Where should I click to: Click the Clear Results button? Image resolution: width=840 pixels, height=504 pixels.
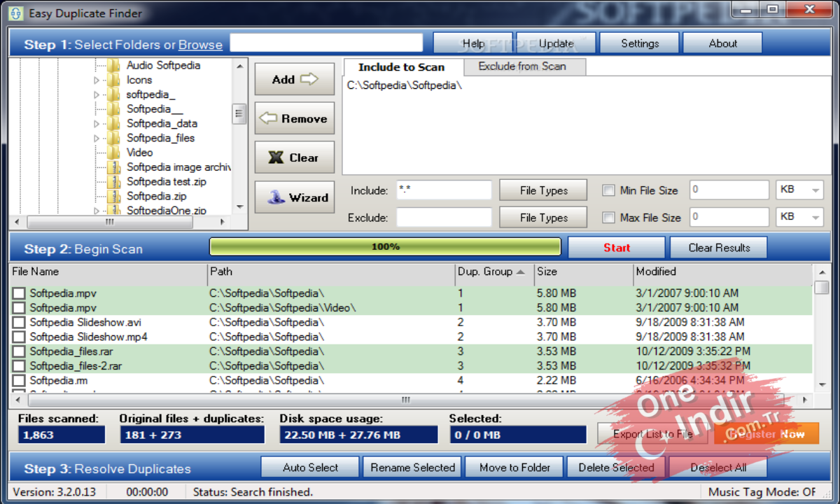(719, 247)
